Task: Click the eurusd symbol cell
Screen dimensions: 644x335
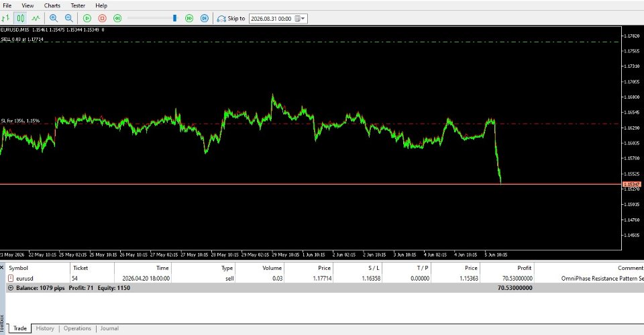Action: pyautogui.click(x=25, y=279)
